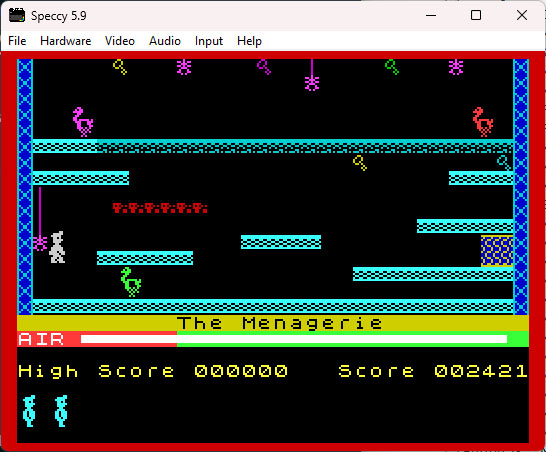Click the cyan platform above the green ostrich

click(145, 258)
